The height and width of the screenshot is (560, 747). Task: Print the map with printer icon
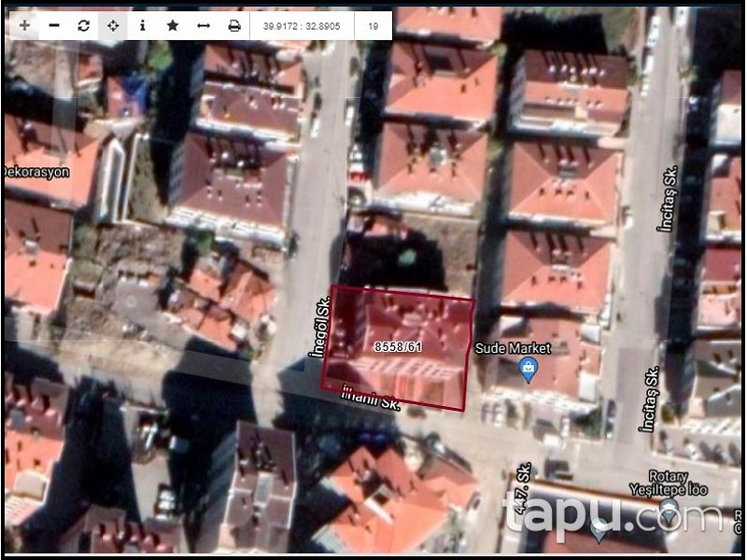click(234, 26)
